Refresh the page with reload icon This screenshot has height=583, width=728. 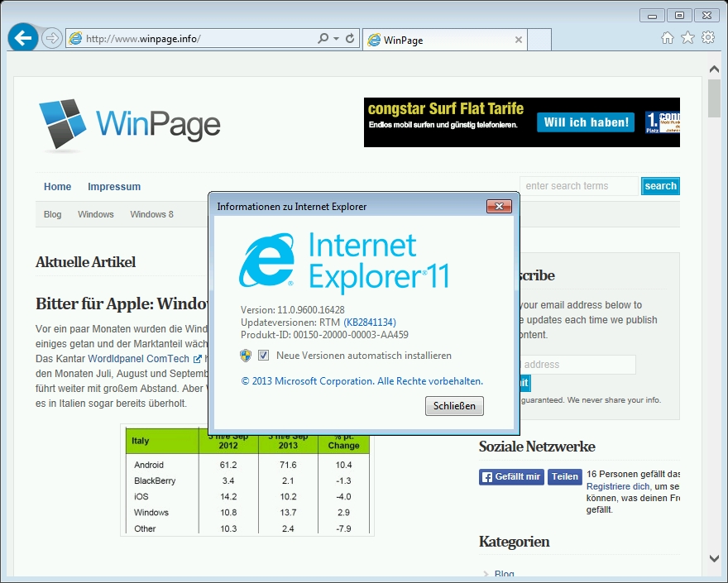[350, 38]
